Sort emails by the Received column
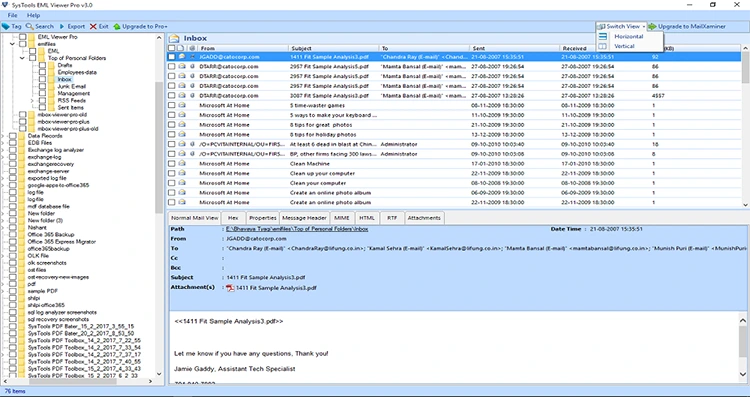The image size is (750, 397). point(578,48)
